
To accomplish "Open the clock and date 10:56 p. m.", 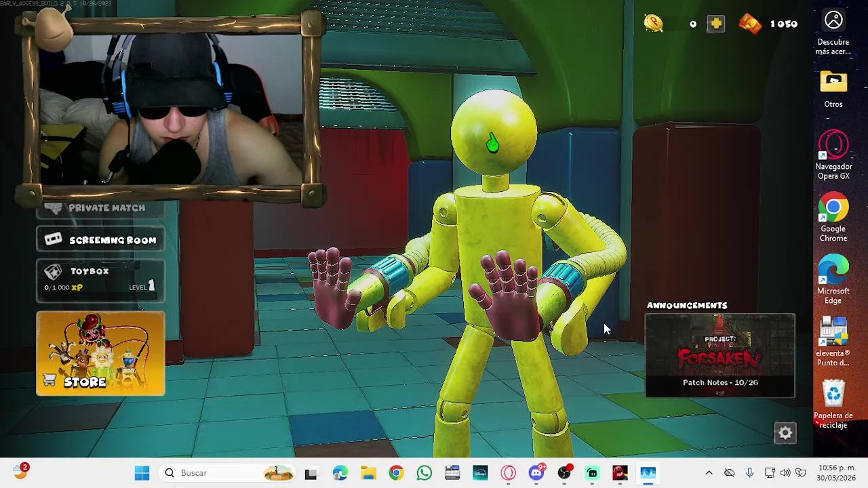I will (x=836, y=473).
